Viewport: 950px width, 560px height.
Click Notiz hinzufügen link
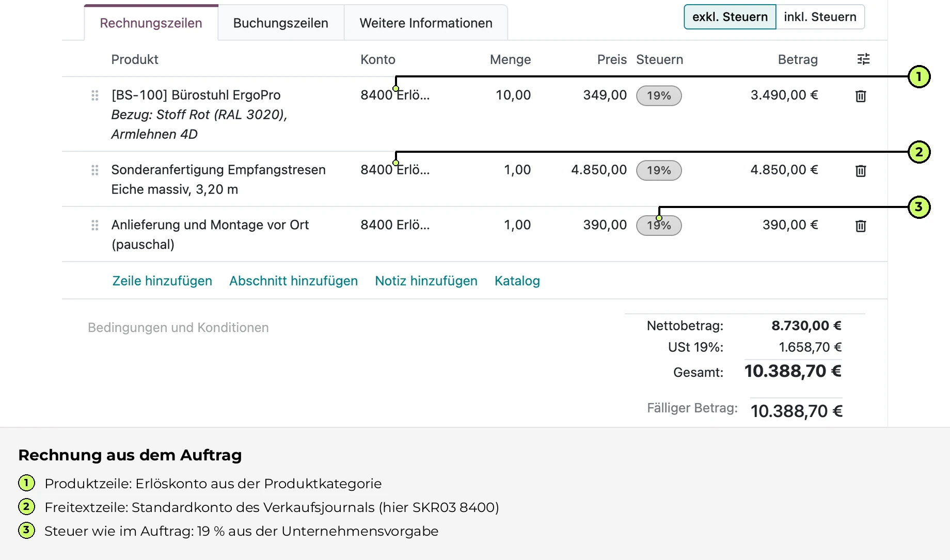[426, 281]
